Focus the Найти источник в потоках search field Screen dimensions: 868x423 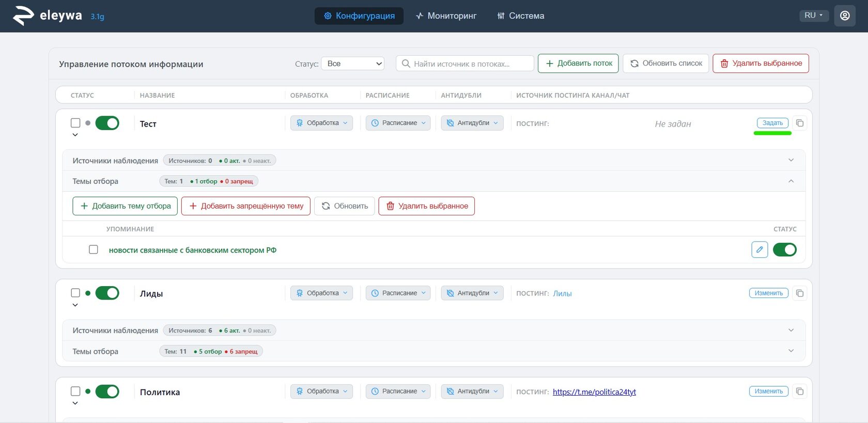pyautogui.click(x=465, y=64)
